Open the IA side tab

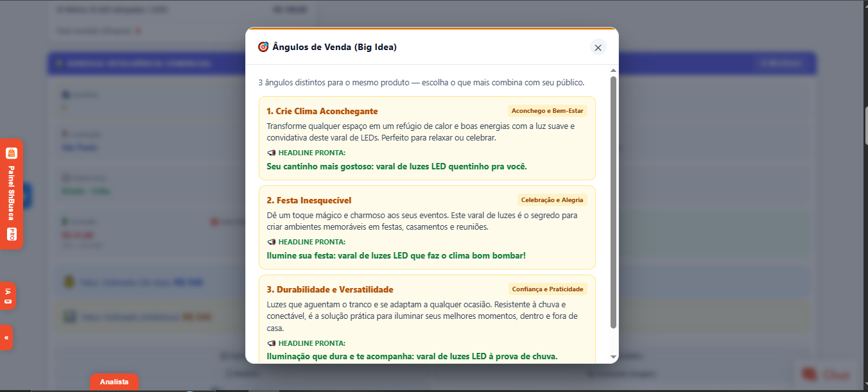pyautogui.click(x=8, y=296)
